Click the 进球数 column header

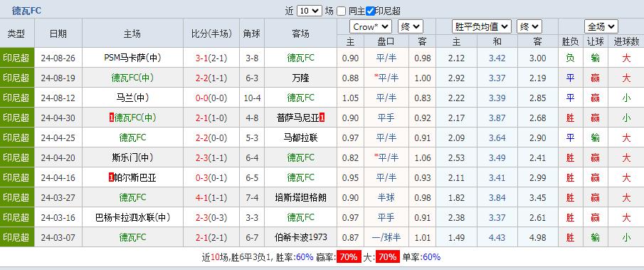[x=626, y=41]
